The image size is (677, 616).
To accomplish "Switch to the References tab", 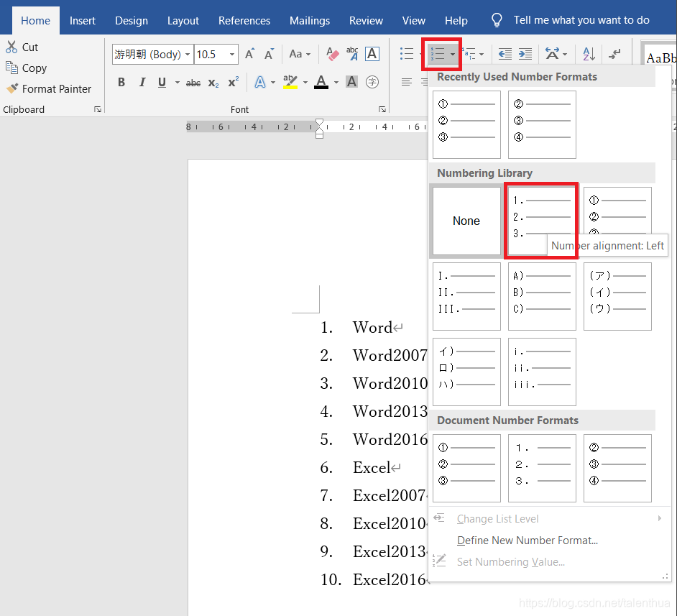I will pyautogui.click(x=244, y=20).
